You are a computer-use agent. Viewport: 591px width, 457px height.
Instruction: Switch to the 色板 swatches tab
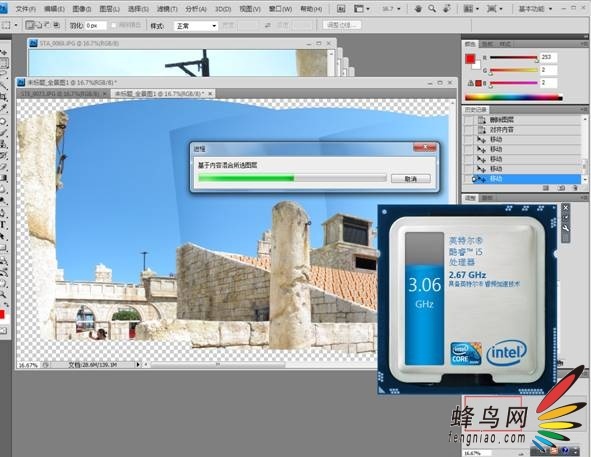tap(487, 44)
